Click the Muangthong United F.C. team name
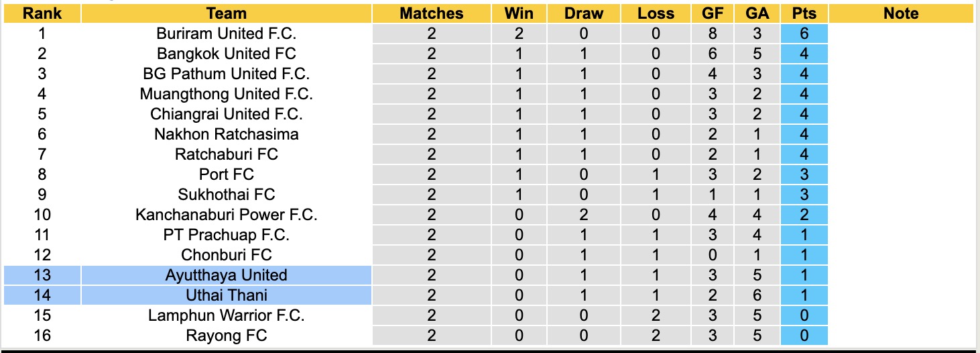Screen dimensions: 980x353 click(227, 94)
